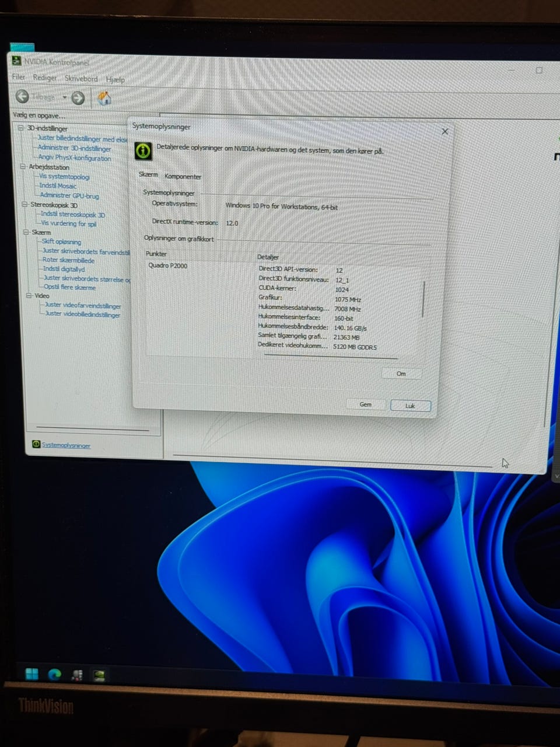Click the Luk button
Image resolution: width=560 pixels, height=747 pixels.
pos(410,406)
